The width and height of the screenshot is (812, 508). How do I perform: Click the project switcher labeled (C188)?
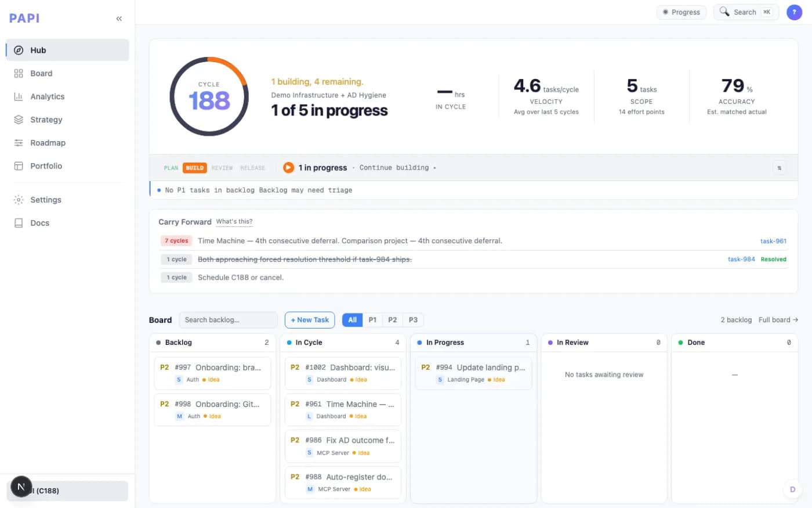tap(67, 491)
